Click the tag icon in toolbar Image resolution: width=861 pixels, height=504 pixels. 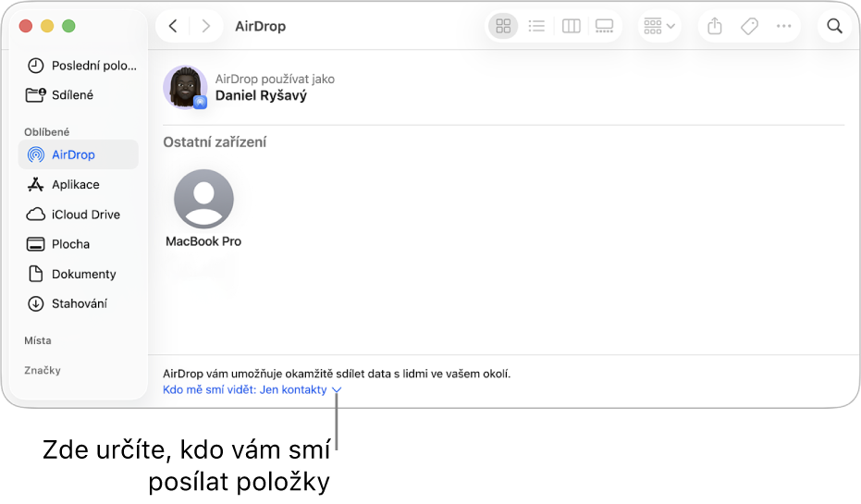749,26
